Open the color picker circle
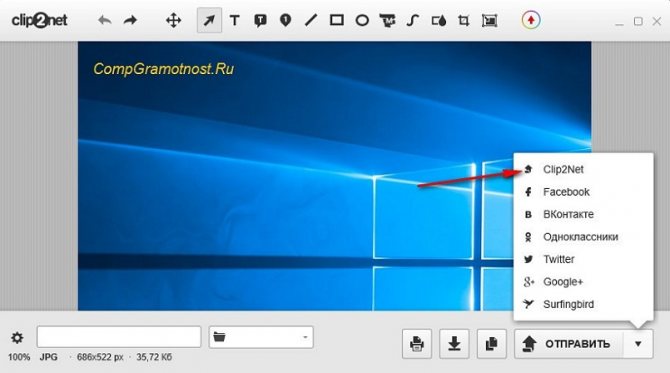 coord(531,20)
